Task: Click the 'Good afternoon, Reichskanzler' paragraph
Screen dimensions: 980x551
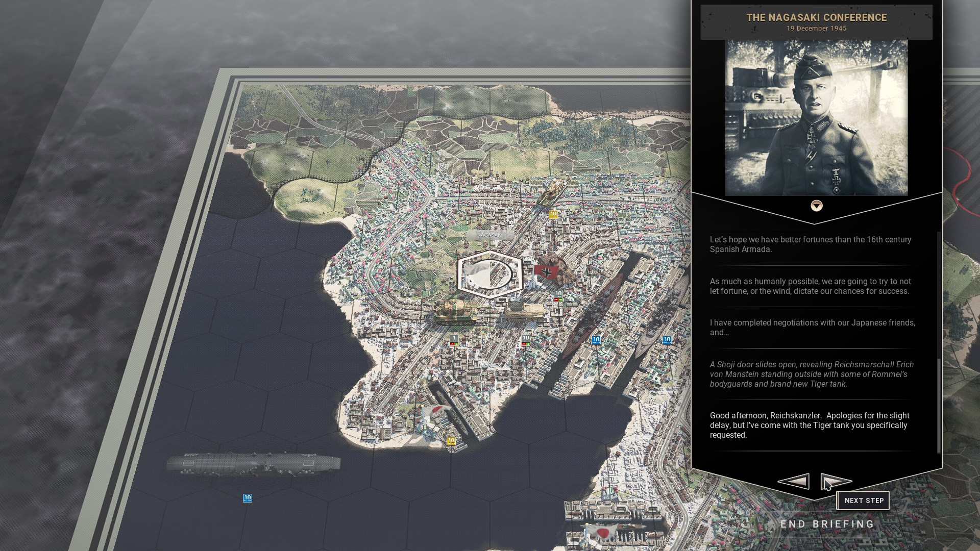Action: pyautogui.click(x=813, y=425)
